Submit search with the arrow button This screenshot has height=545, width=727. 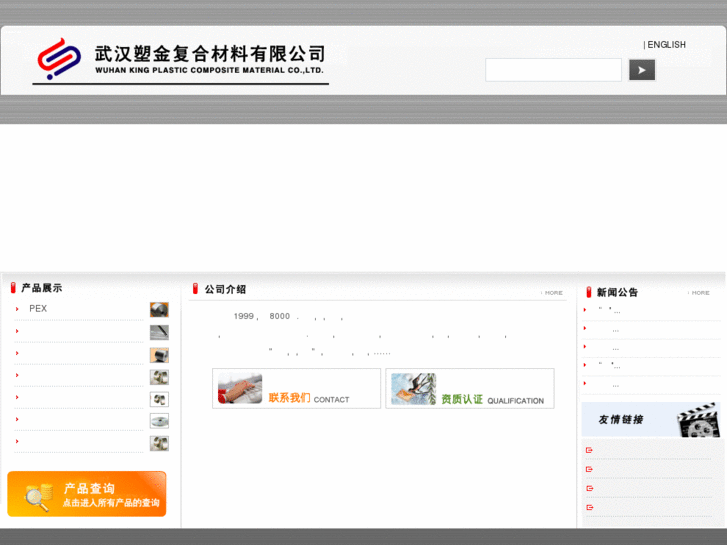click(x=642, y=70)
